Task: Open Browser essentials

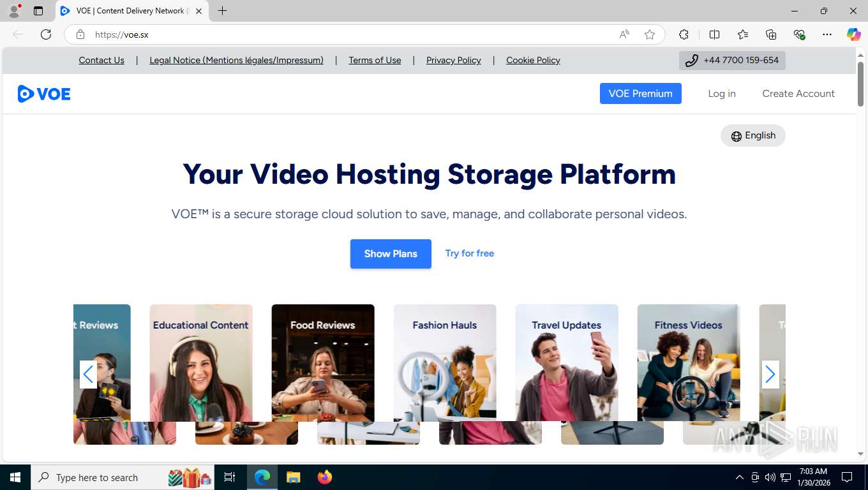Action: click(799, 34)
